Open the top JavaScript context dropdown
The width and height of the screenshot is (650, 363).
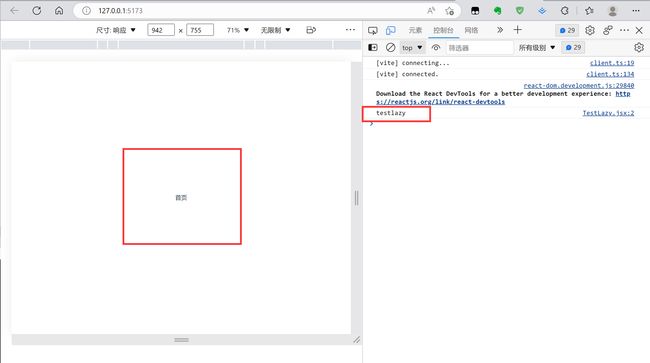412,48
